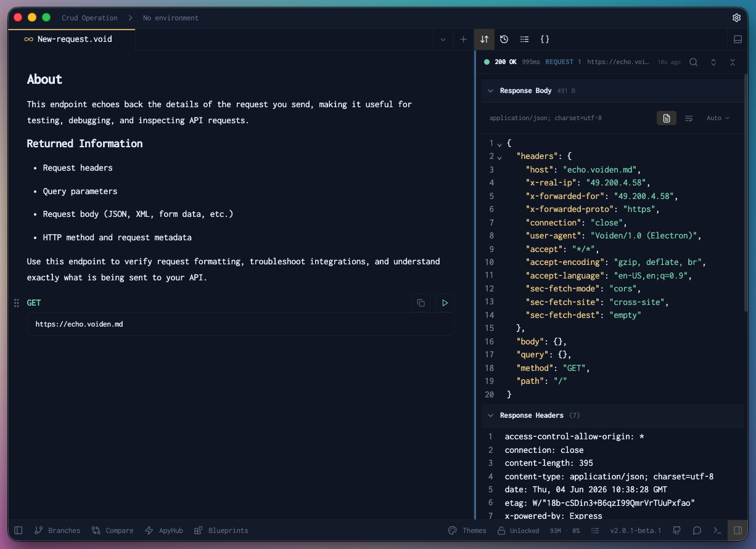Open the terminal prompt icon
Screen dimensions: 756x549
coord(717,531)
